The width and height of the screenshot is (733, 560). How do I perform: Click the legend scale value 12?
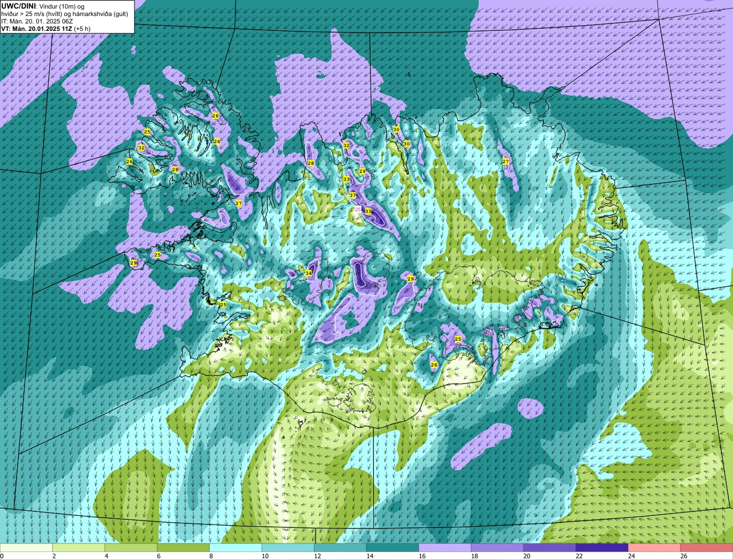317,556
